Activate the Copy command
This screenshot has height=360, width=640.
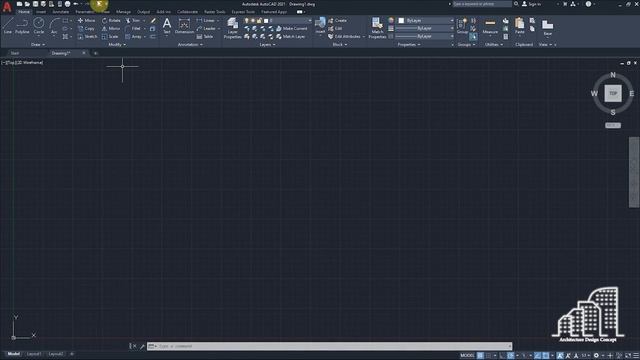(x=87, y=29)
